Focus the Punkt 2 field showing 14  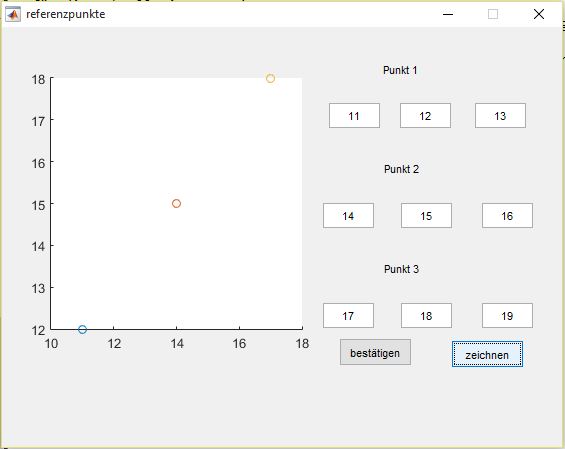348,215
